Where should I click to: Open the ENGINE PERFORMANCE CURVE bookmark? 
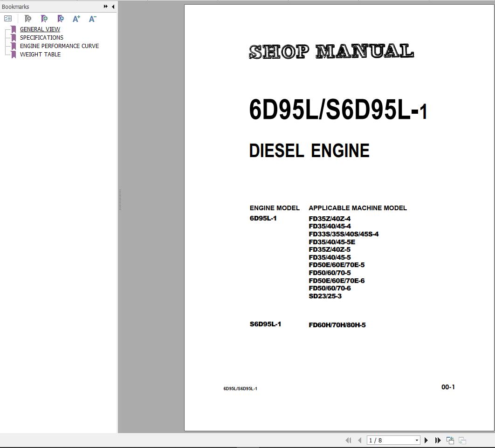click(x=59, y=46)
